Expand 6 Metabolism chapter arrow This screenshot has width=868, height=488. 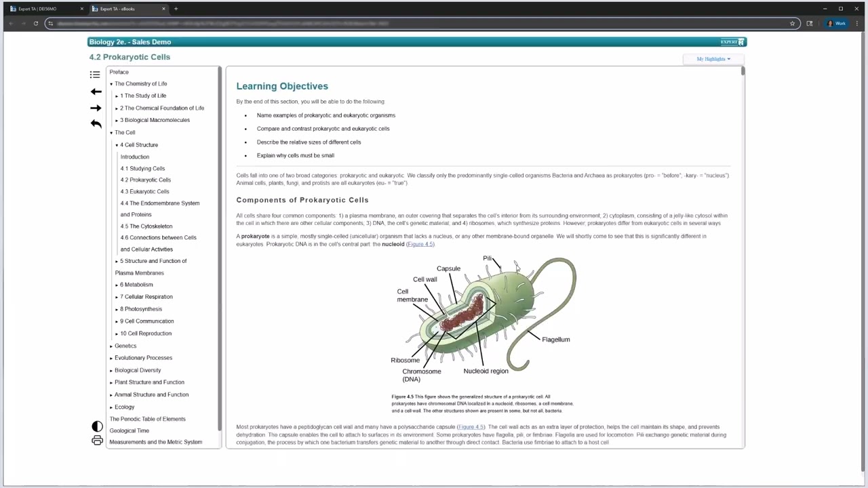pos(117,285)
